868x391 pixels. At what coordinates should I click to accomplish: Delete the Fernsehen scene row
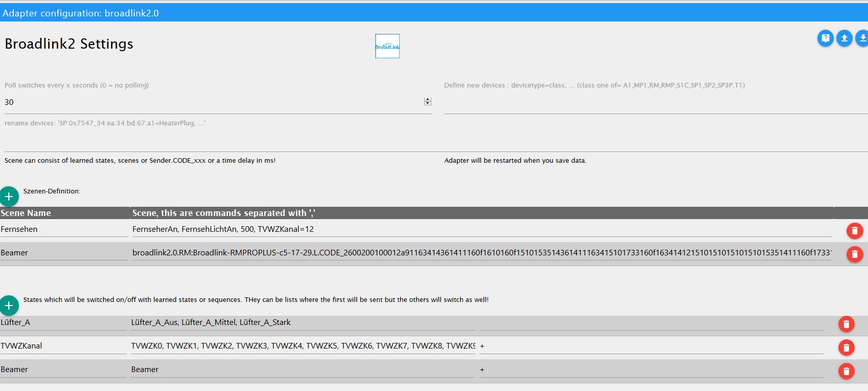(855, 231)
